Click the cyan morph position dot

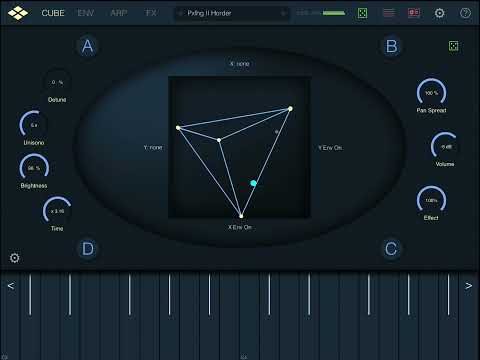[253, 183]
